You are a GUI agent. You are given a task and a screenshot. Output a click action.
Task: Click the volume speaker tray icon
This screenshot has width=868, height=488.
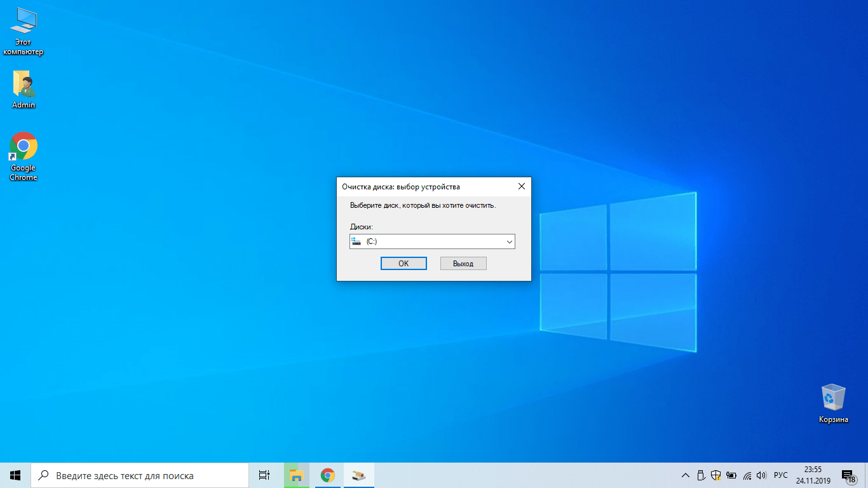(762, 475)
